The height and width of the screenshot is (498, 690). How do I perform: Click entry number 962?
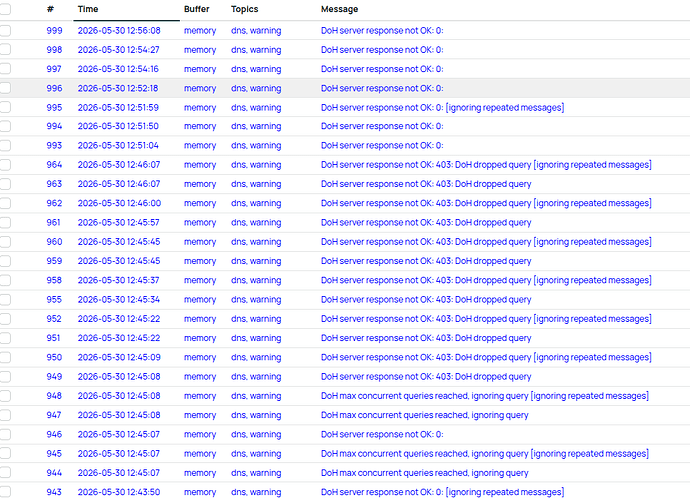coord(54,203)
